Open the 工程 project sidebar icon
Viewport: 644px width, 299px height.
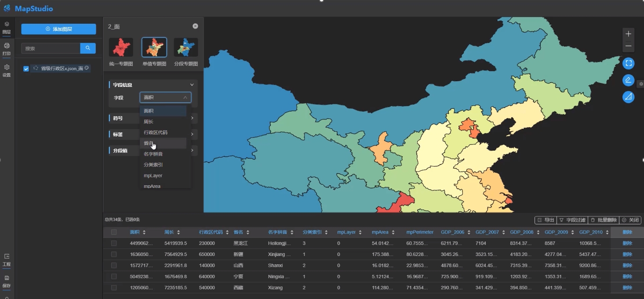[x=7, y=259]
